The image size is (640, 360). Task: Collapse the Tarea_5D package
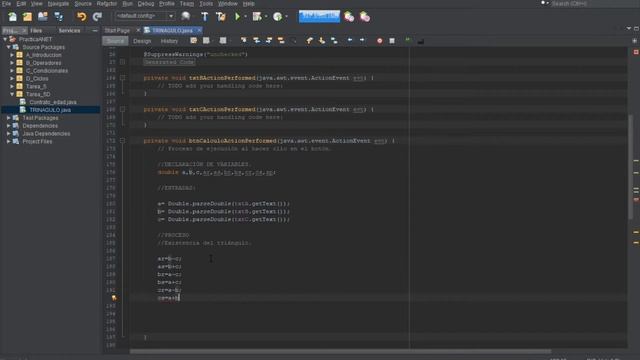click(x=12, y=94)
